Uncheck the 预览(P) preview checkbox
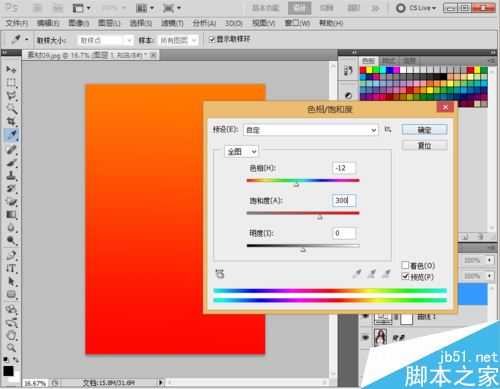This screenshot has height=389, width=500. [x=405, y=276]
